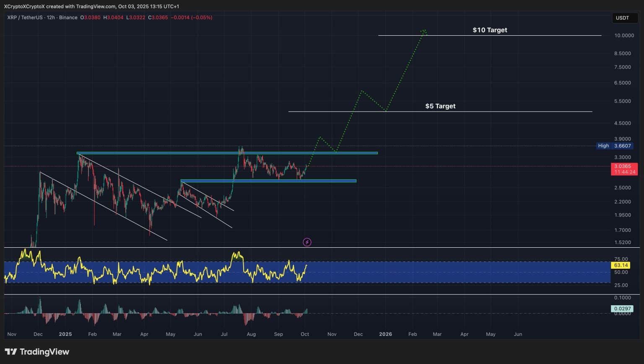Click the 12h interval in chart header
Screen dimensions: 644x364
(x=51, y=18)
